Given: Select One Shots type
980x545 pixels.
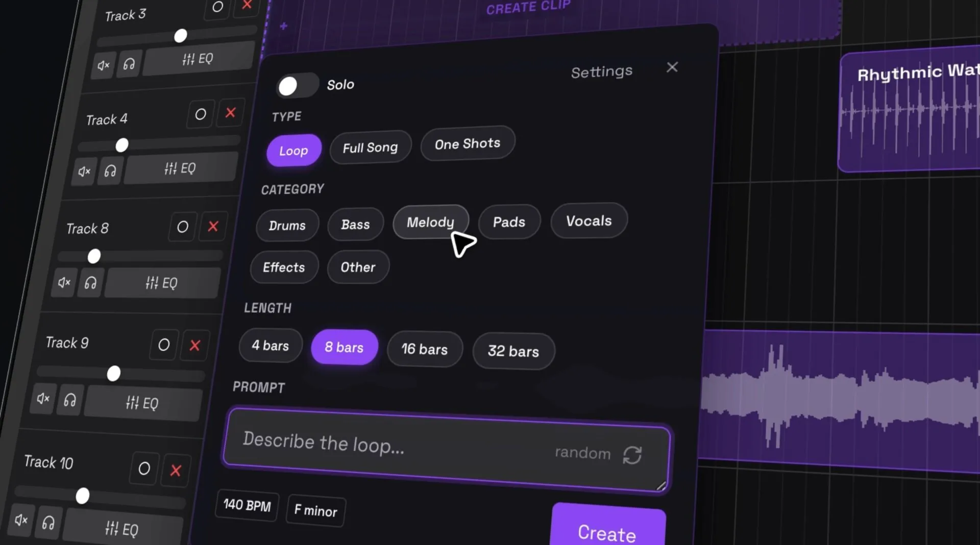Looking at the screenshot, I should pyautogui.click(x=468, y=143).
